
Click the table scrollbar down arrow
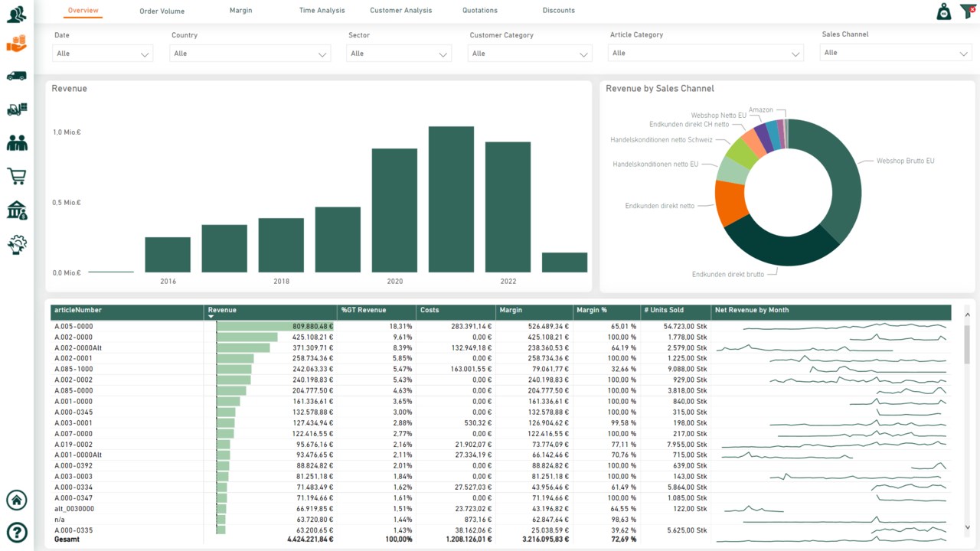967,527
